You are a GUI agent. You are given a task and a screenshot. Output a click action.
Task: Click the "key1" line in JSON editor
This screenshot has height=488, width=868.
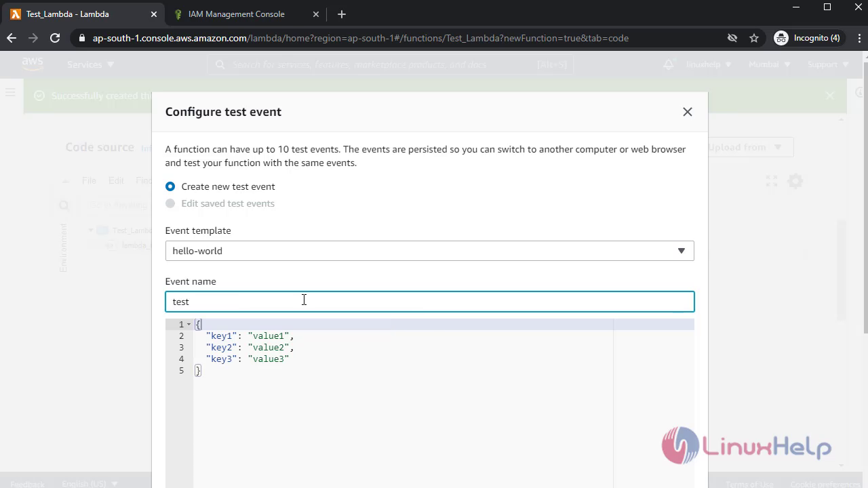coord(250,336)
